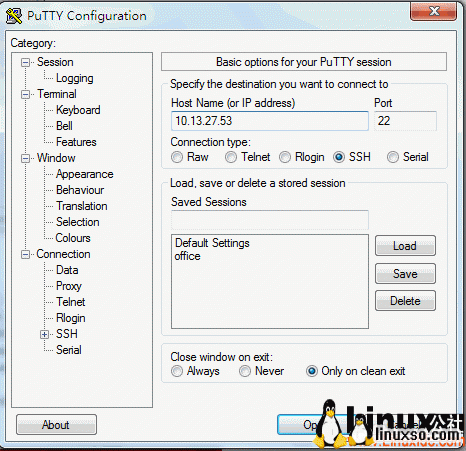Open the Logging category
Image resolution: width=466 pixels, height=451 pixels.
click(75, 78)
